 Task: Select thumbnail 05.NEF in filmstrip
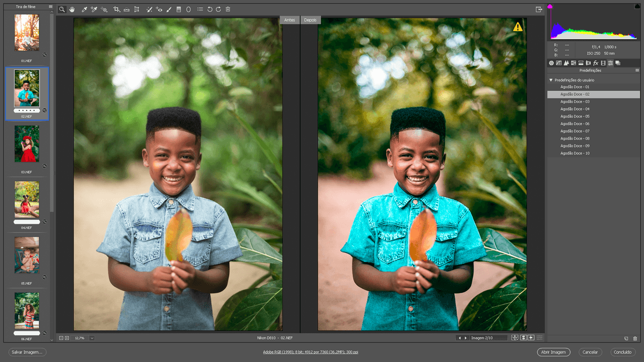click(x=26, y=255)
